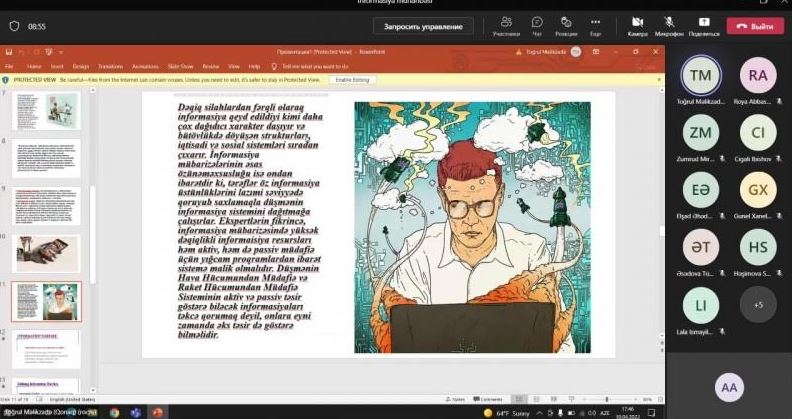Switch to the Slide Show ribbon tab
The image size is (792, 419).
point(180,67)
